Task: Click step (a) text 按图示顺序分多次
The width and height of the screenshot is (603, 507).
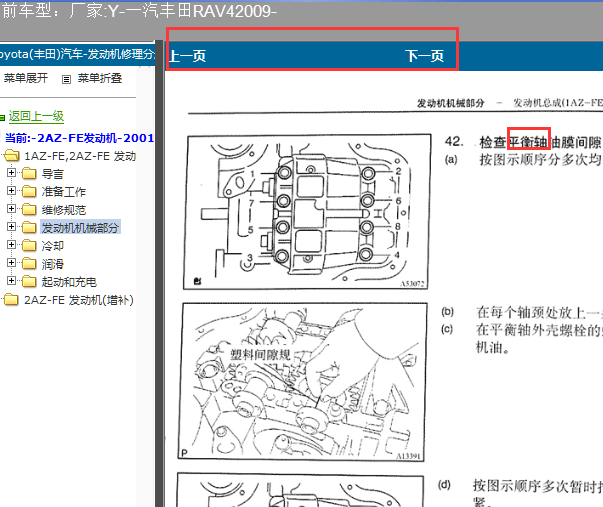Action: [x=540, y=159]
